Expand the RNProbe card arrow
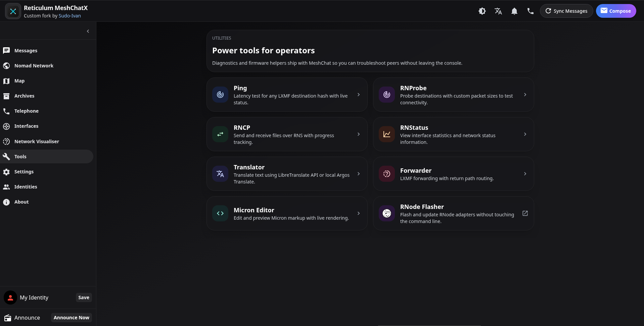The image size is (644, 326). click(525, 95)
